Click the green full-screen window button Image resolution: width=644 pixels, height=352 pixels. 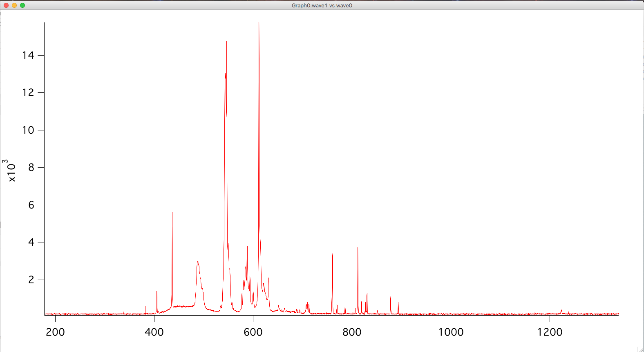tap(22, 5)
